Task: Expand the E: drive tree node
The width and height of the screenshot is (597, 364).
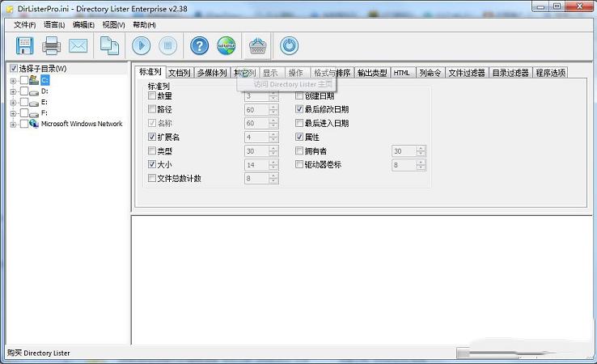Action: coord(13,103)
